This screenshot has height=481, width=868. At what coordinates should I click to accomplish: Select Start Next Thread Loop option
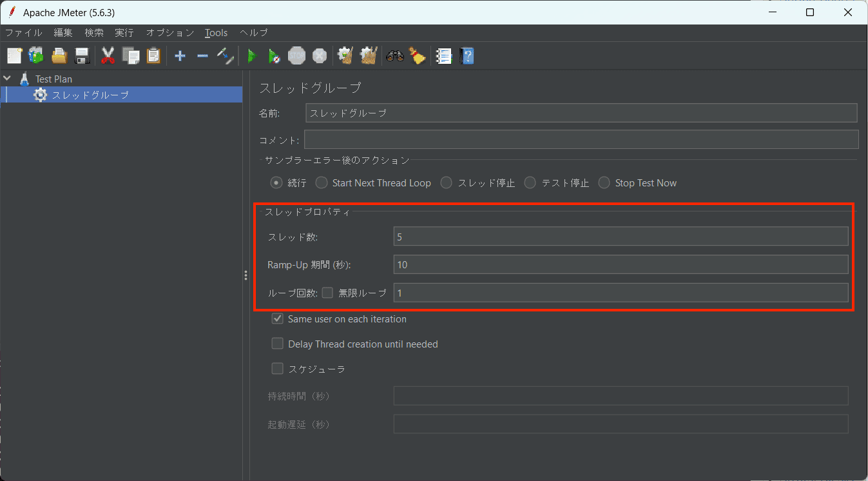pyautogui.click(x=322, y=182)
